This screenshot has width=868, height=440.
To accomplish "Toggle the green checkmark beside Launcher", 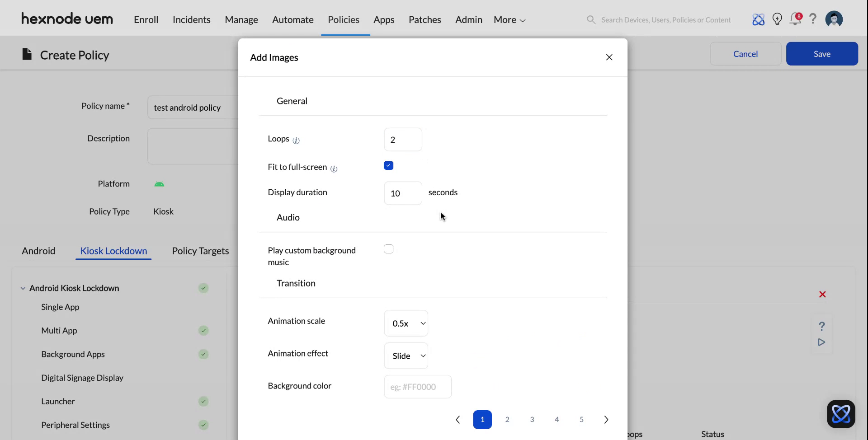I will [x=204, y=401].
